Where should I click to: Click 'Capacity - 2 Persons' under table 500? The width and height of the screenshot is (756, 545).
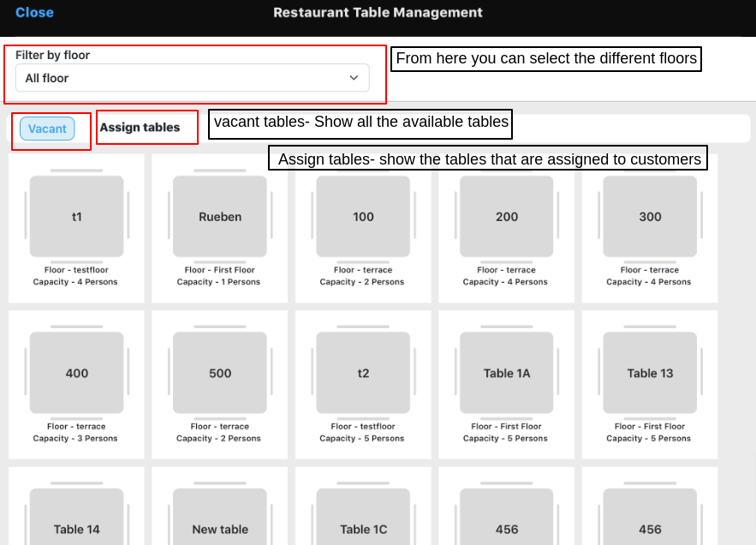click(218, 439)
